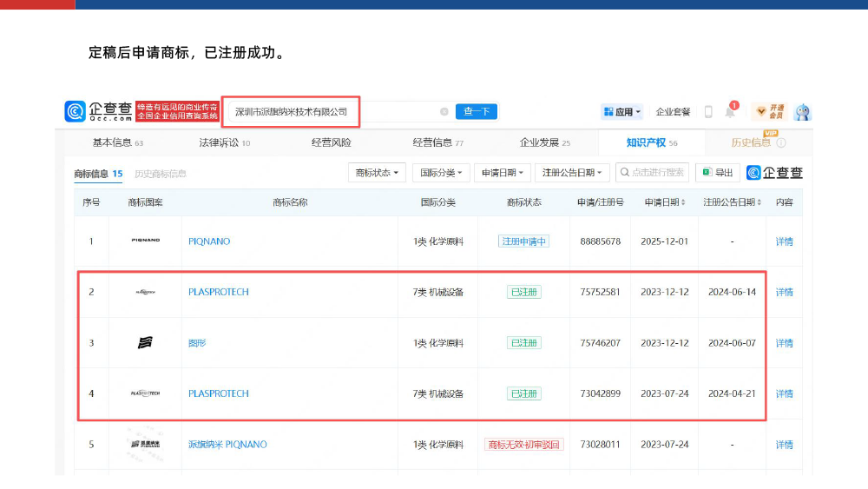Expand the 国际分类 filter dropdown

click(441, 173)
